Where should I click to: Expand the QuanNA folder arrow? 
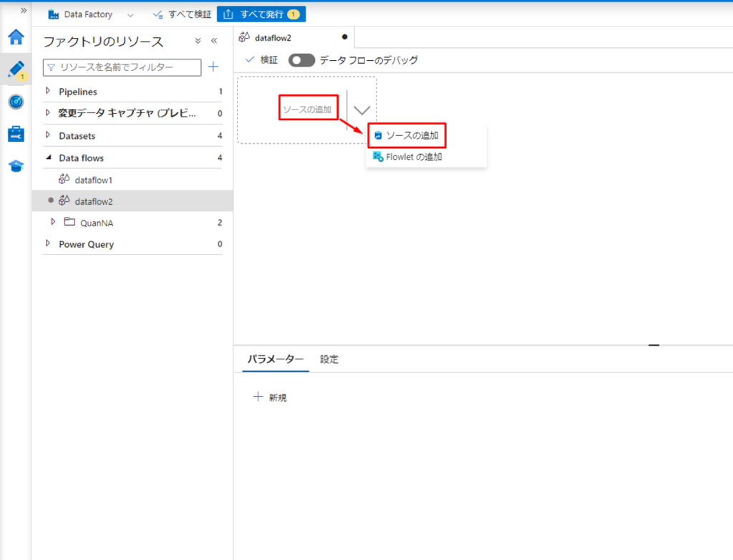coord(53,222)
